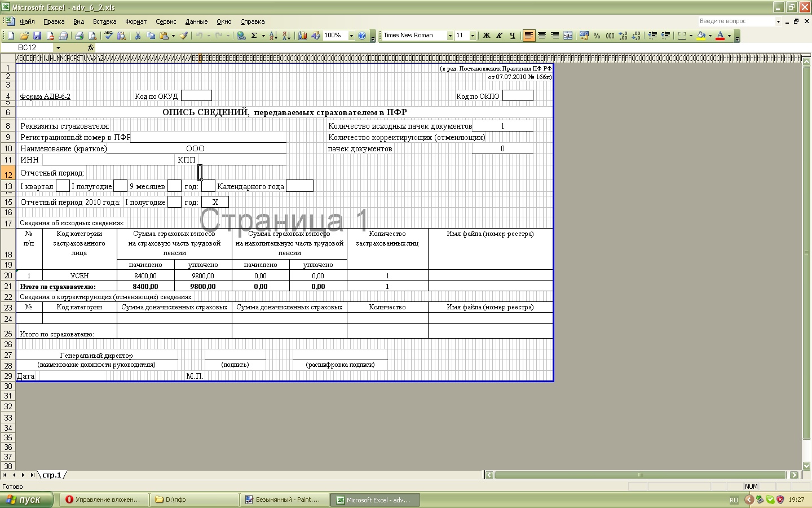
Task: Open the Формат menu
Action: pos(136,21)
